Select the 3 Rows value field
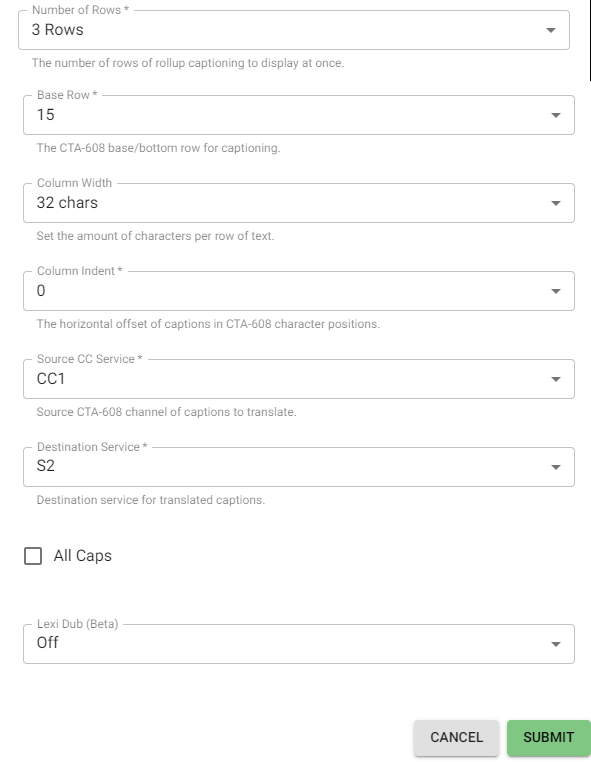The height and width of the screenshot is (762, 591). click(x=294, y=30)
